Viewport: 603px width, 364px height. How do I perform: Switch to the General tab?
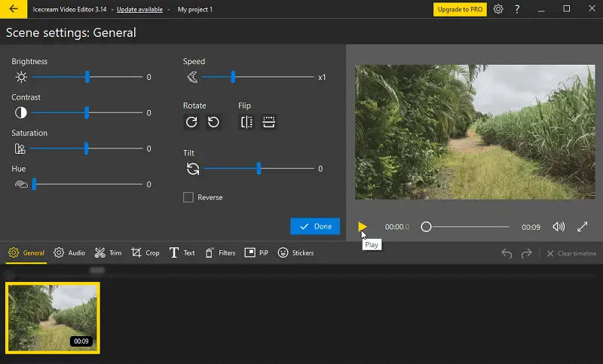[26, 253]
